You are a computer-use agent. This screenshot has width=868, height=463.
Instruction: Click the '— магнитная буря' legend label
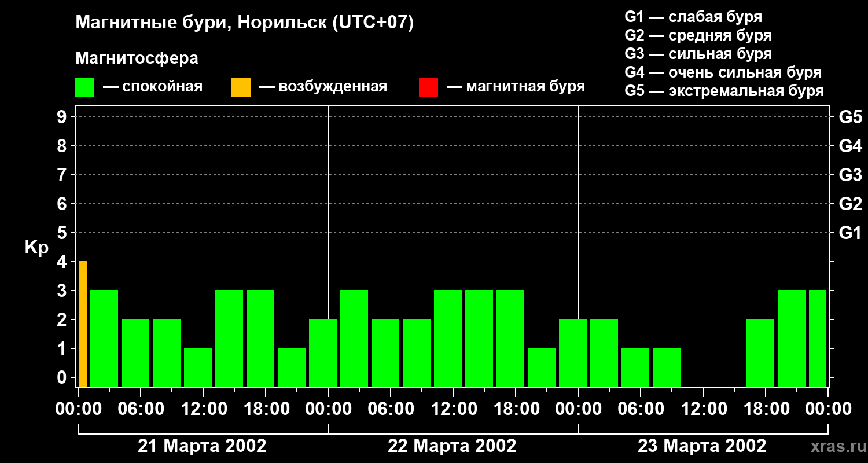tap(516, 87)
